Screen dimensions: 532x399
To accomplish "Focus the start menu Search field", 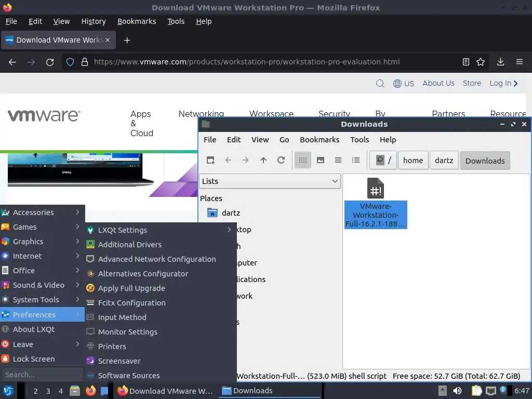I will point(42,375).
